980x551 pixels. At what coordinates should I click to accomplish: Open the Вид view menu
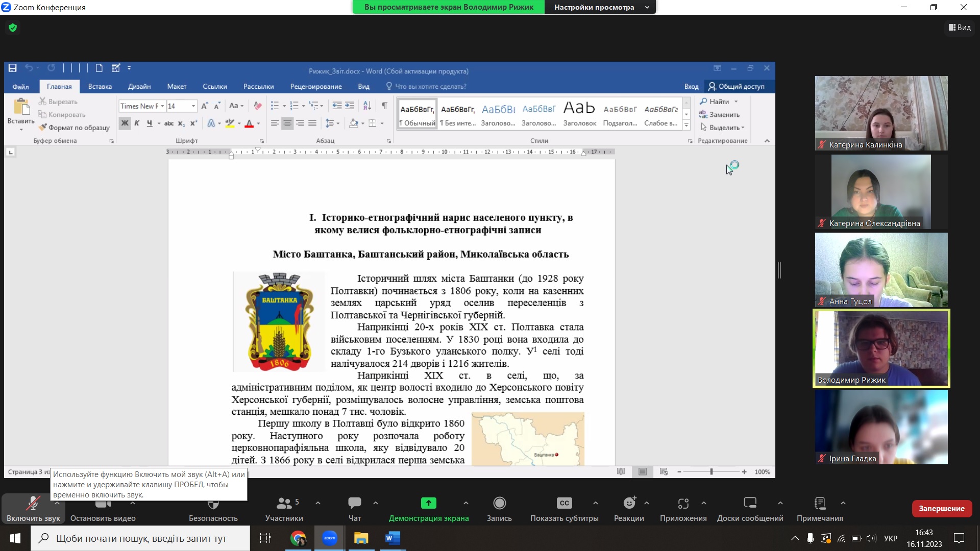[960, 28]
